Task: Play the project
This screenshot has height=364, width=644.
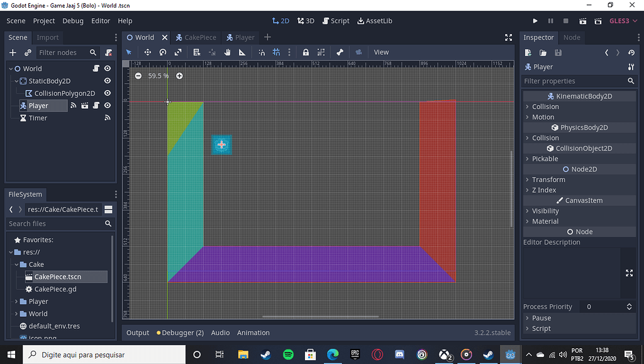Action: click(535, 21)
